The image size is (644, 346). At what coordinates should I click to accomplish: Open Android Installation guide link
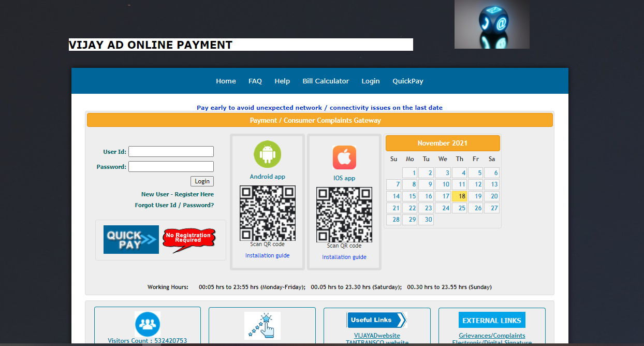tap(267, 255)
